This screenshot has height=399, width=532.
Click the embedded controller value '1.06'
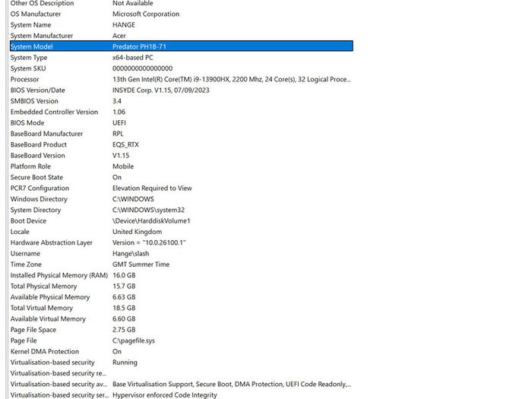119,112
